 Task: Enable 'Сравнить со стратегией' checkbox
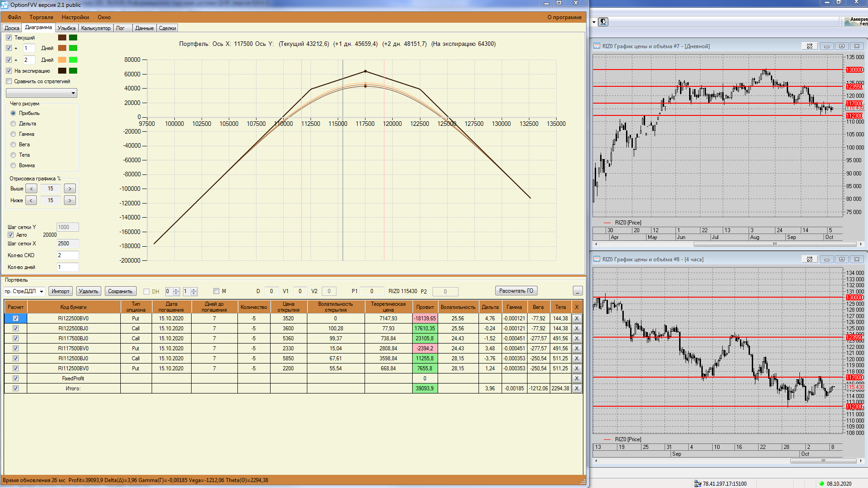pyautogui.click(x=9, y=81)
